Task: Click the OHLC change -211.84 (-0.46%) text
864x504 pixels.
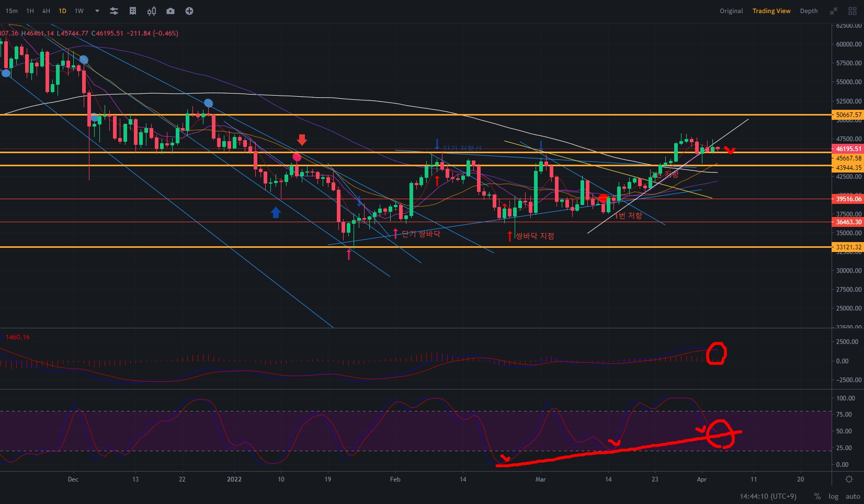Action: [152, 33]
